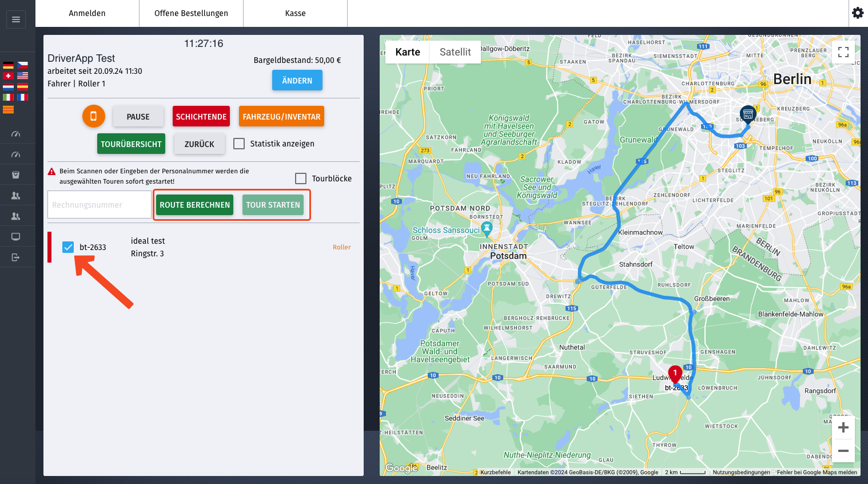Image resolution: width=868 pixels, height=484 pixels.
Task: Toggle fullscreen view on the map
Action: point(843,52)
